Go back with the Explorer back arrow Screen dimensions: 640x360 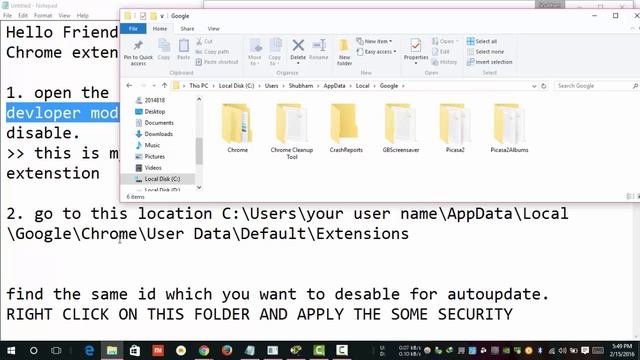tap(129, 86)
